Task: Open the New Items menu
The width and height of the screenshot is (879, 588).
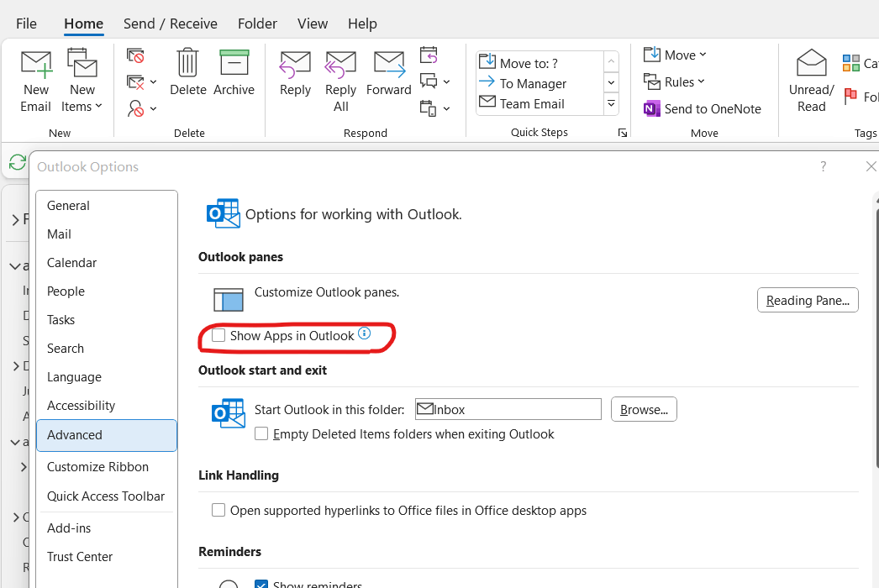Action: pyautogui.click(x=82, y=81)
